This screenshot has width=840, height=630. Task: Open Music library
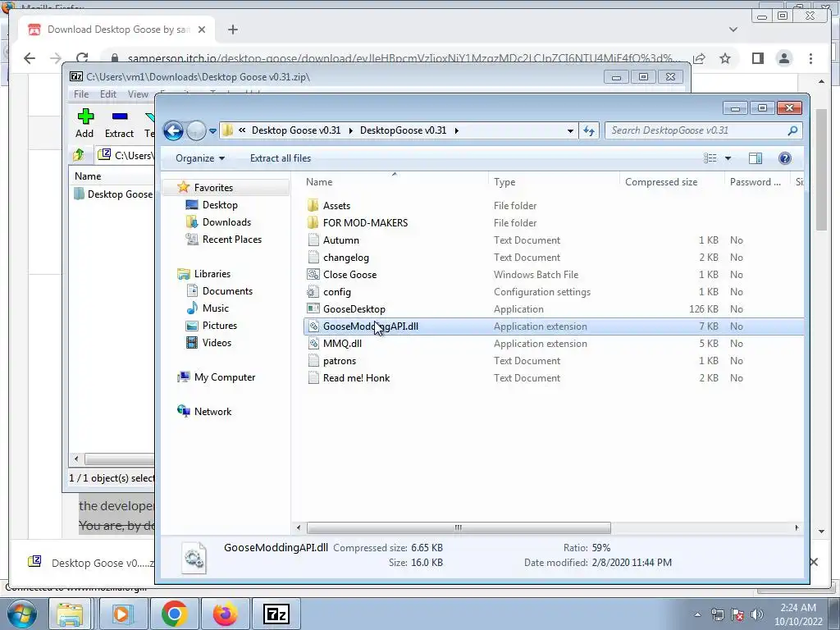[x=216, y=308]
